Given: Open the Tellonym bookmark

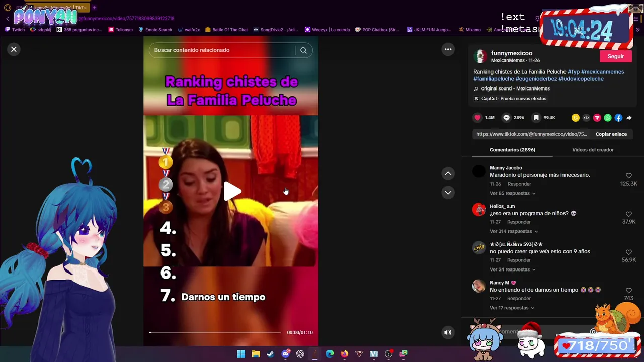Looking at the screenshot, I should [121, 30].
